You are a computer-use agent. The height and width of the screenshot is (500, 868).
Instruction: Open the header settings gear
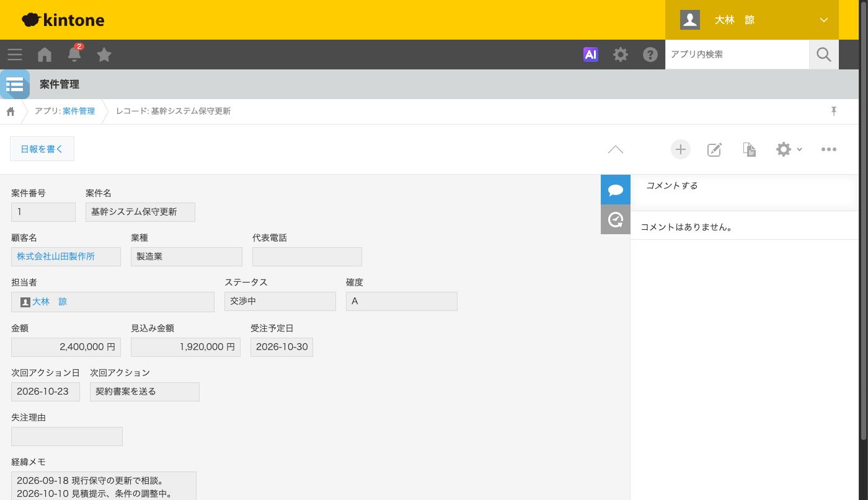pos(621,55)
